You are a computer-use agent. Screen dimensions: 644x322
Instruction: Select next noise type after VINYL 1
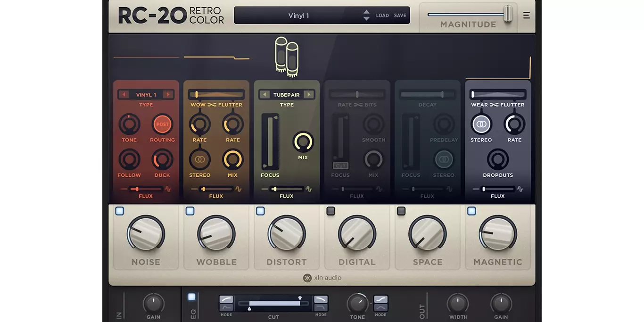168,95
